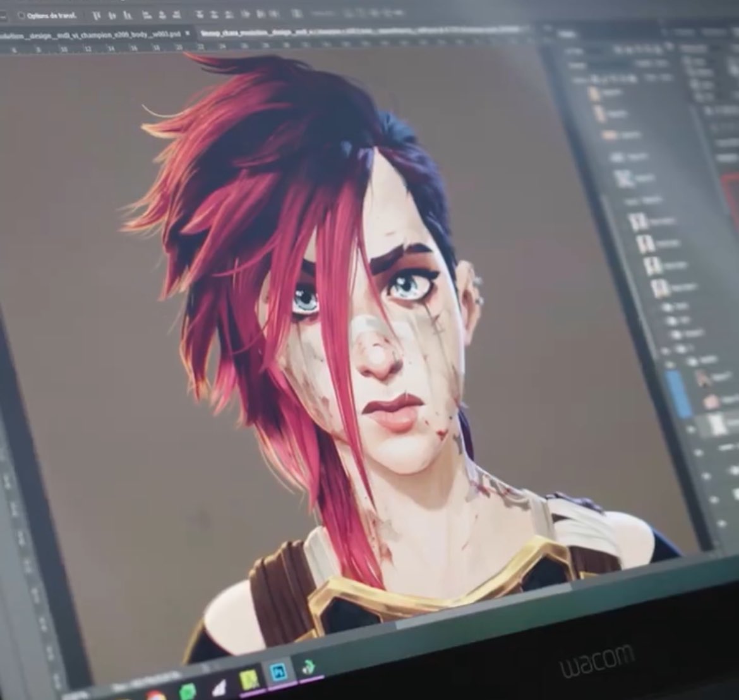Open the green icon right of Photoshop in taskbar
The width and height of the screenshot is (739, 700).
(x=308, y=667)
